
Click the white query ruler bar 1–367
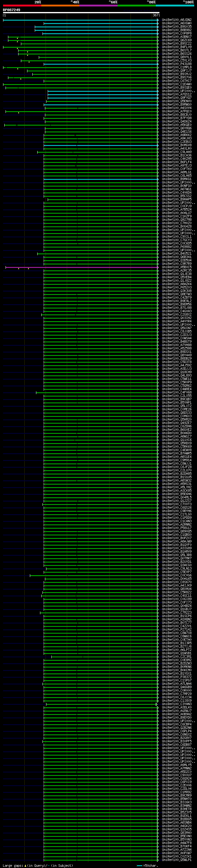(x=81, y=13)
